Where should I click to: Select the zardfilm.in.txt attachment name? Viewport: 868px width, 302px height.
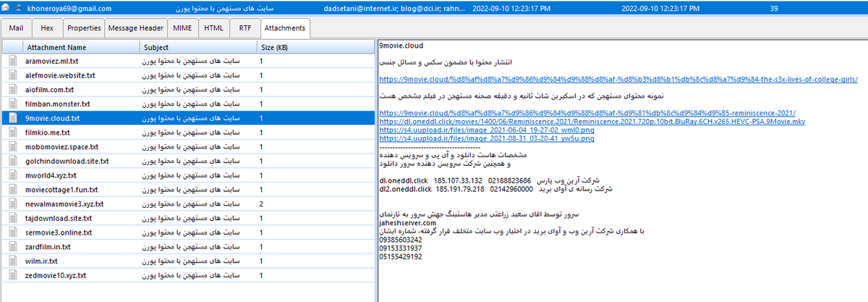tap(50, 247)
